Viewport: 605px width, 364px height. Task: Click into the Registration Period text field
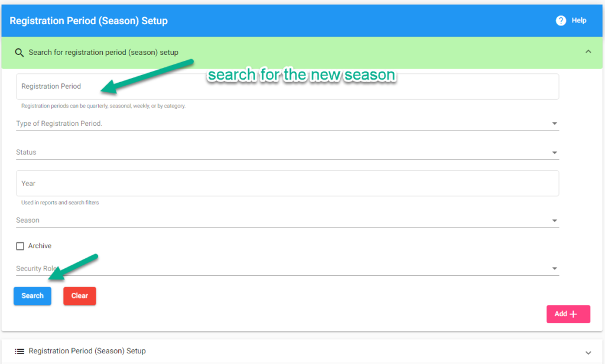288,86
